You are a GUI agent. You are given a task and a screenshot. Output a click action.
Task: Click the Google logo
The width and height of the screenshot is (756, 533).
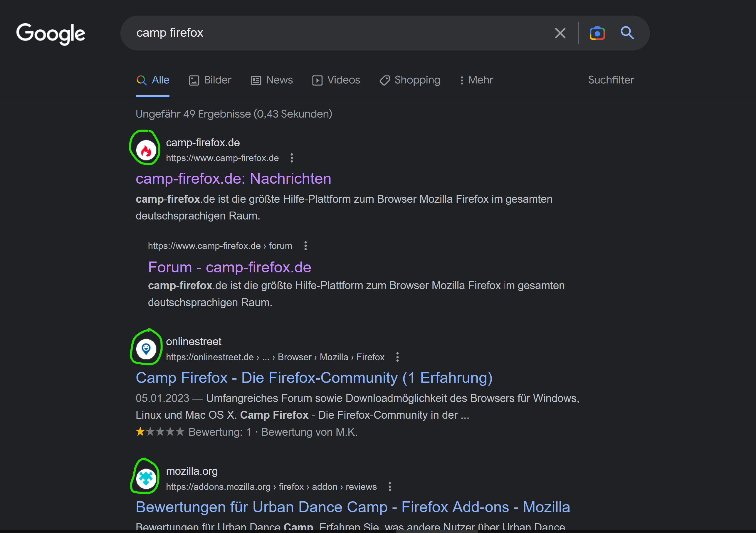[51, 33]
